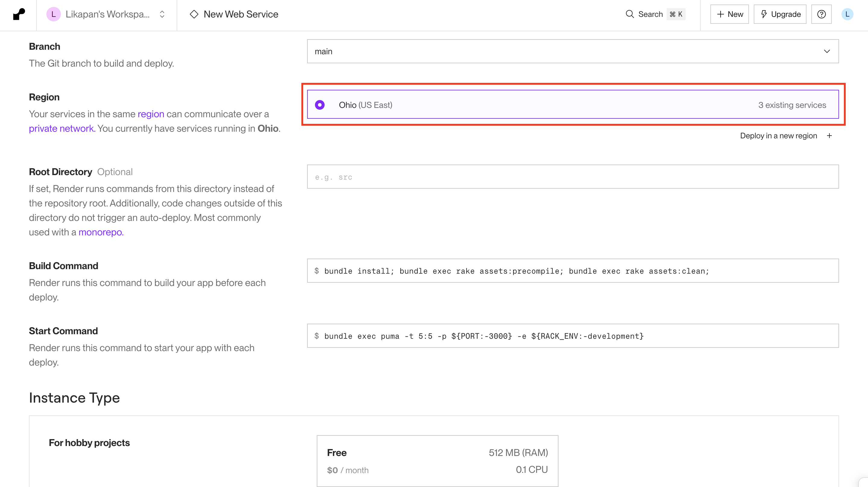Click into the Start Command field
868x487 pixels.
[573, 336]
